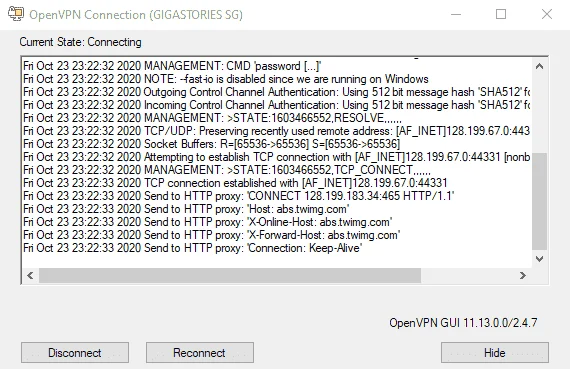This screenshot has height=369, width=570.
Task: Click the log scroll left arrow
Action: 30,276
